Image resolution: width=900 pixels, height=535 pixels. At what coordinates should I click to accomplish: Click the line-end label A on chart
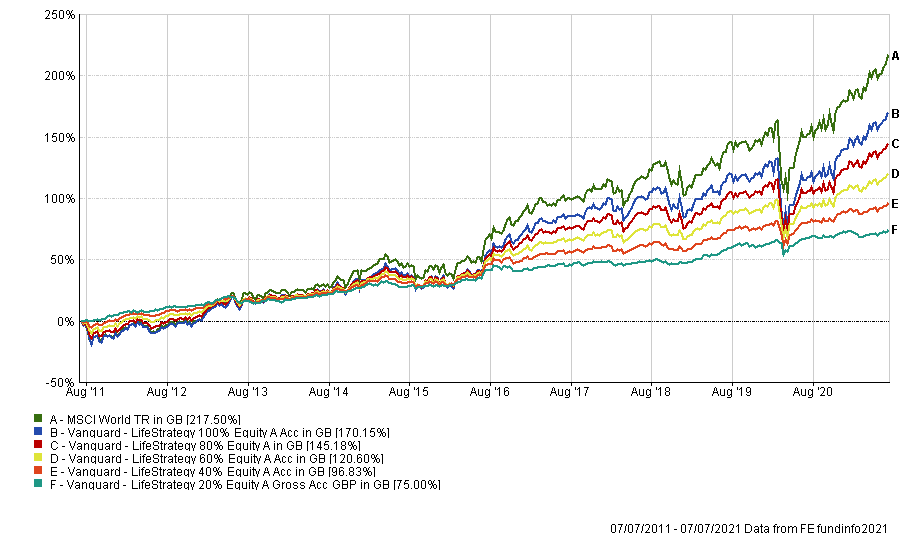point(895,57)
